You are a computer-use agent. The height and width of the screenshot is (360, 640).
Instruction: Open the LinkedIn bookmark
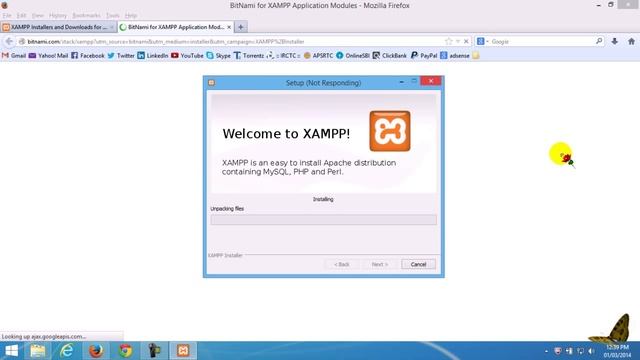153,56
